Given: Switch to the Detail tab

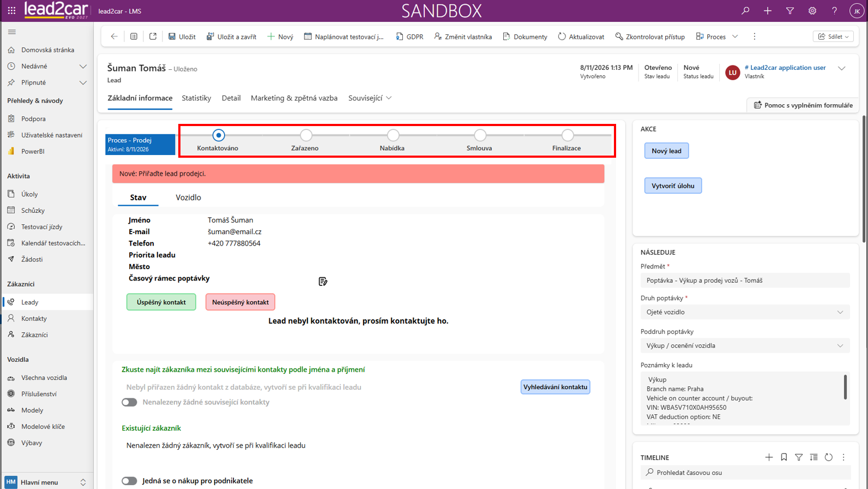Looking at the screenshot, I should point(231,98).
